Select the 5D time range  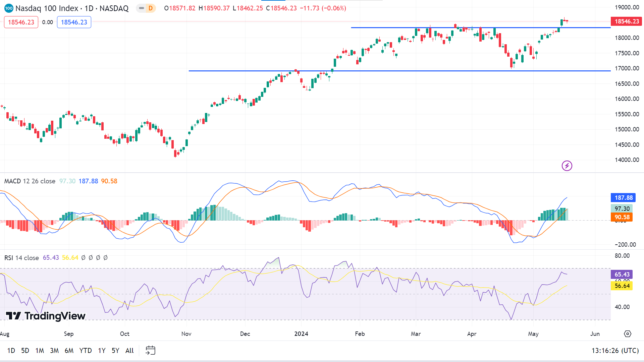click(25, 350)
